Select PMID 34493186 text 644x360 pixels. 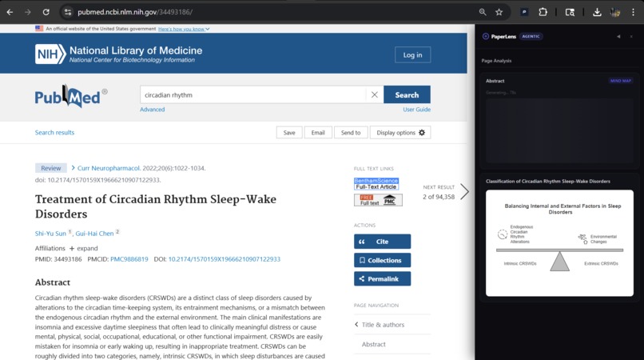(x=58, y=259)
